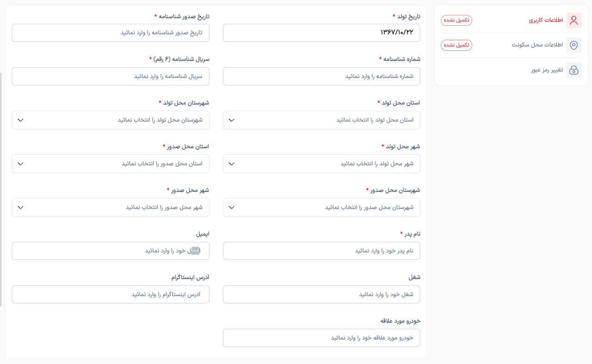This screenshot has height=364, width=592.
Task: Click the آدرس اینستاگرام input field
Action: tap(110, 294)
